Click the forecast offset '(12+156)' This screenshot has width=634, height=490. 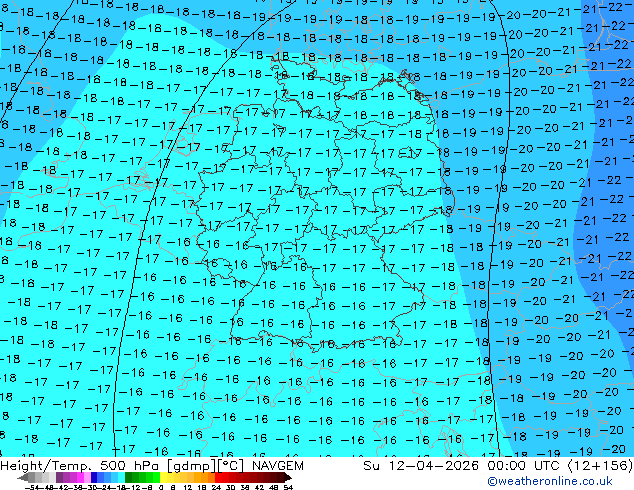(x=600, y=466)
